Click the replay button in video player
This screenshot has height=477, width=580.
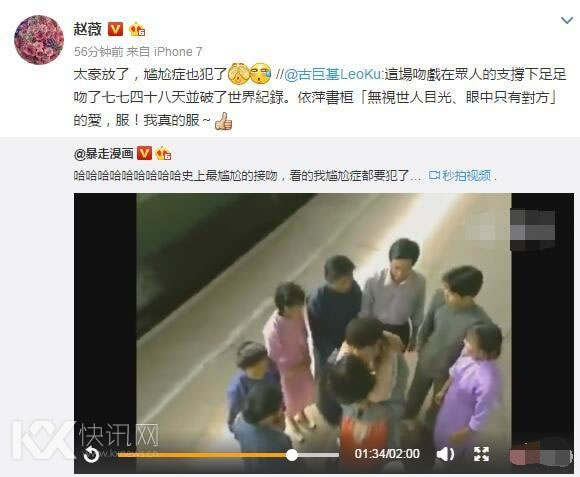91,455
